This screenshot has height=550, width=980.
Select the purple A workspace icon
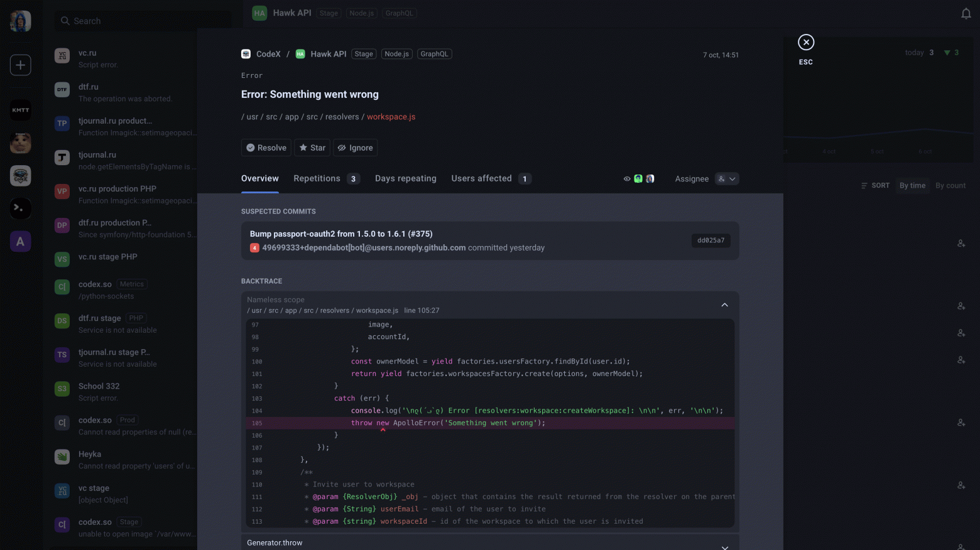click(x=21, y=241)
